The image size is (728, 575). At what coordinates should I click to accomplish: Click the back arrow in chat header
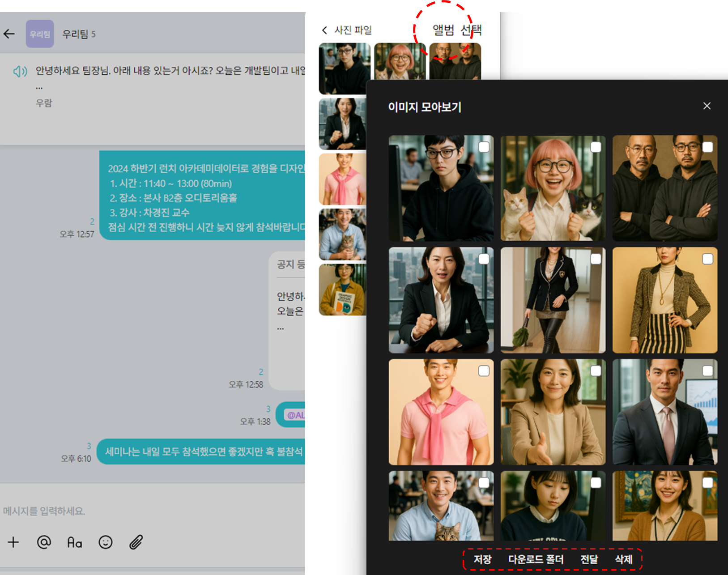pos(9,34)
